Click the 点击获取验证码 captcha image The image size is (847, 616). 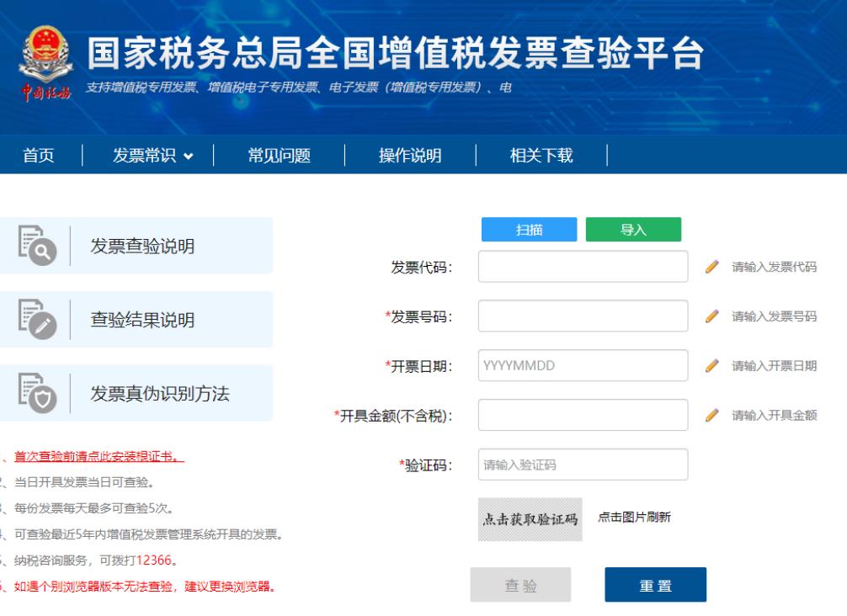click(530, 518)
